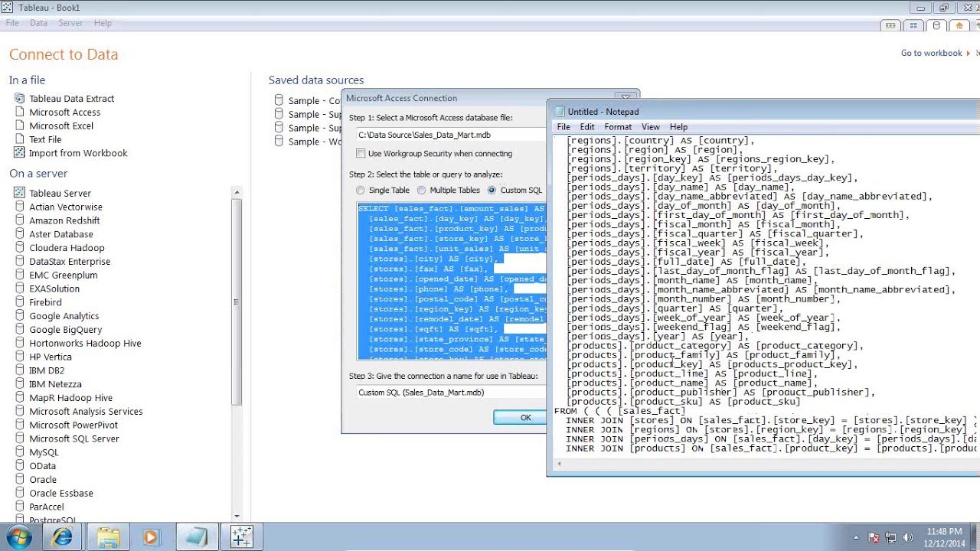
Task: Select Hortonworks Hadoop Hive
Action: pos(85,344)
